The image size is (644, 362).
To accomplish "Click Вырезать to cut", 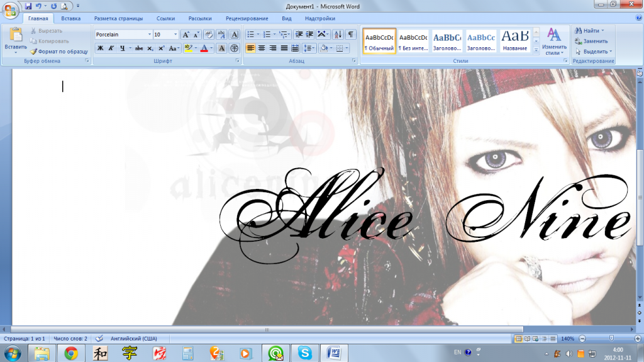I will point(47,31).
